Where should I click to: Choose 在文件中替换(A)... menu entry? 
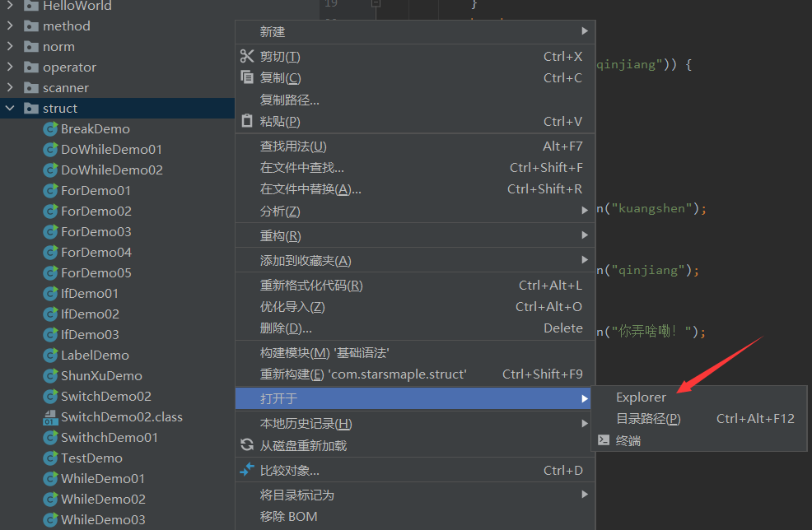click(x=415, y=189)
